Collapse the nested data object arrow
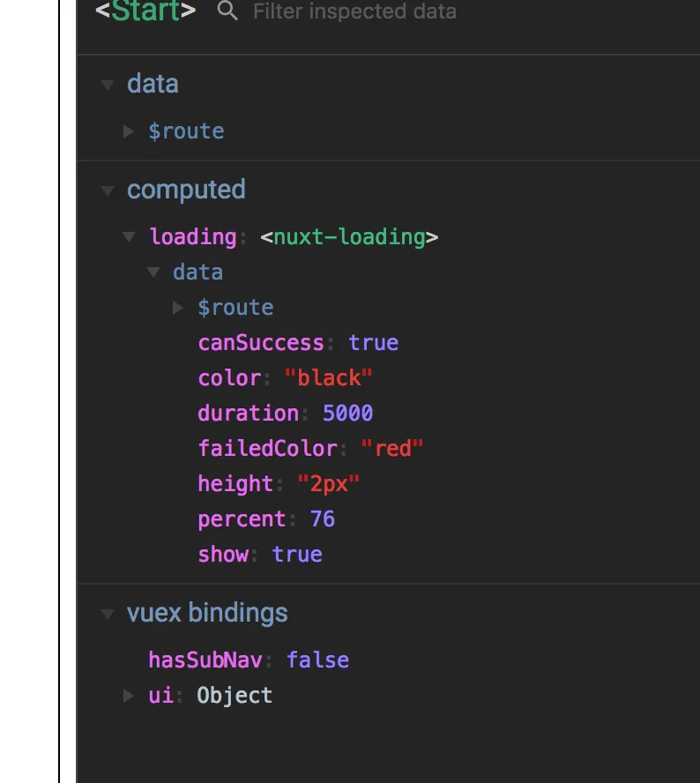This screenshot has height=783, width=700. click(153, 272)
